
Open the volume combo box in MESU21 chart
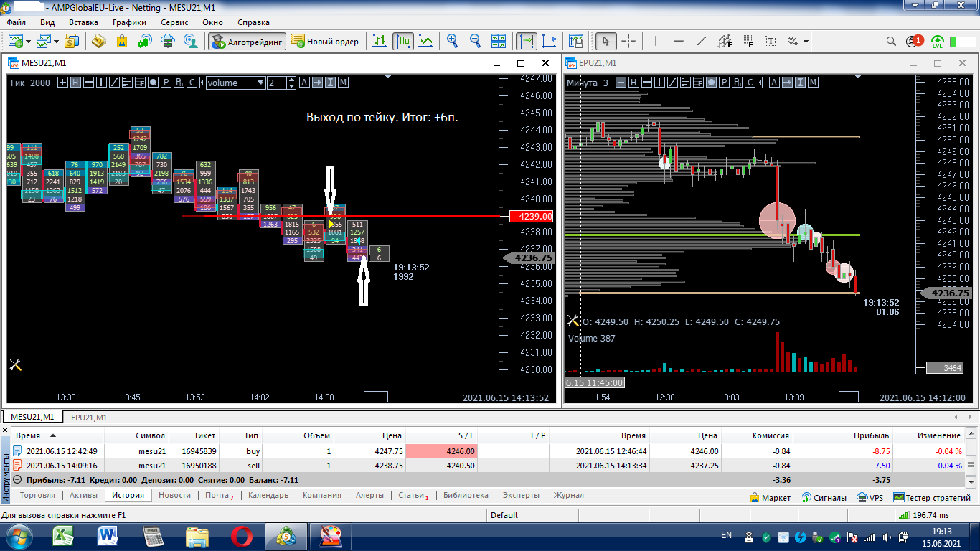tap(236, 83)
